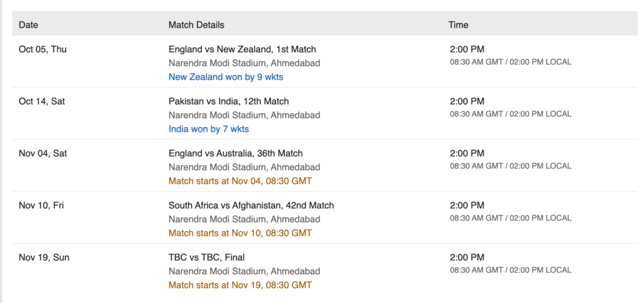Click 'India won by 7 wkts' result

coord(209,129)
